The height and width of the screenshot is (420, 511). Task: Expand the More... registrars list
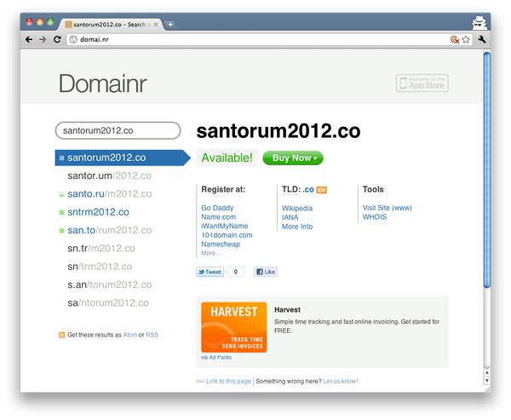pos(211,253)
